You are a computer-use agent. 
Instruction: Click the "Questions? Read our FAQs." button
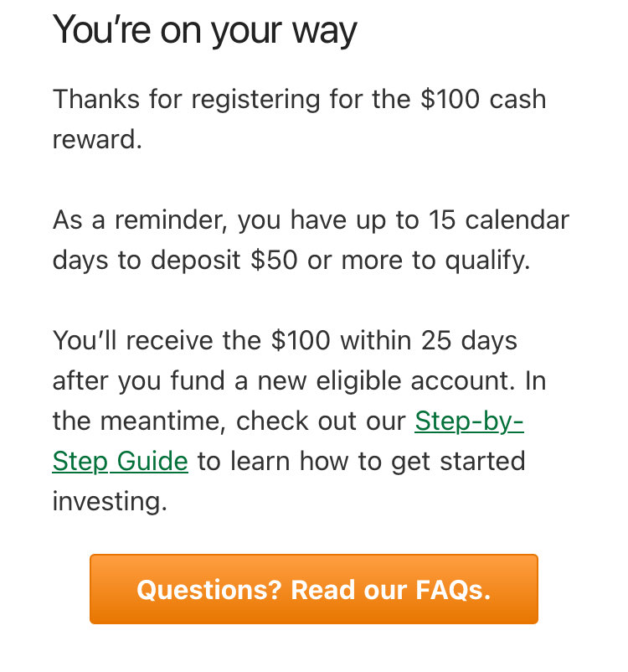(x=313, y=590)
